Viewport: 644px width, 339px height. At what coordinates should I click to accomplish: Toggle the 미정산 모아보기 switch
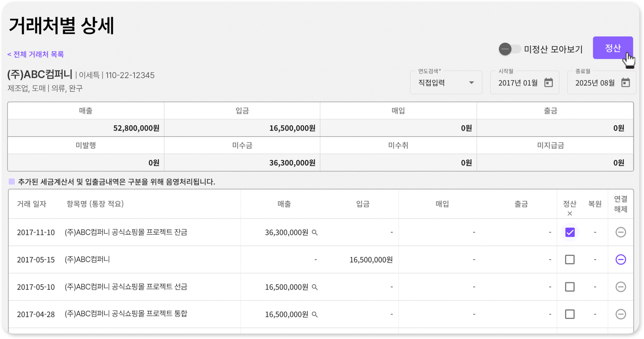pos(509,49)
